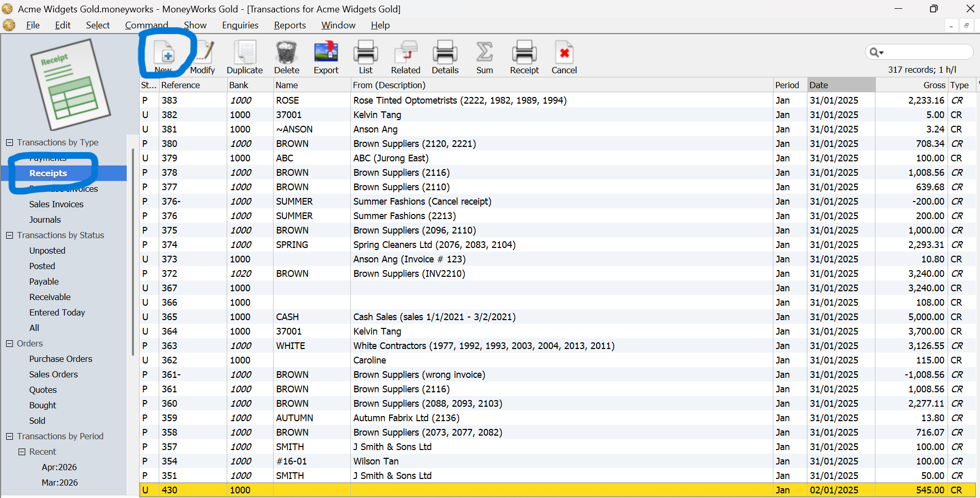The height and width of the screenshot is (498, 980).
Task: Click the Details printer icon
Action: pyautogui.click(x=445, y=56)
